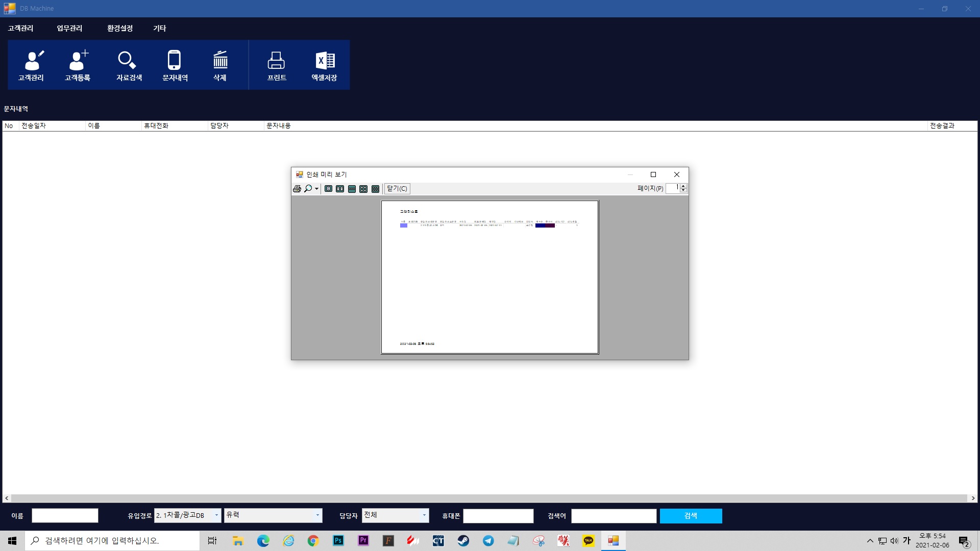Select four-page view in print preview
The image size is (980, 551).
pyautogui.click(x=363, y=189)
